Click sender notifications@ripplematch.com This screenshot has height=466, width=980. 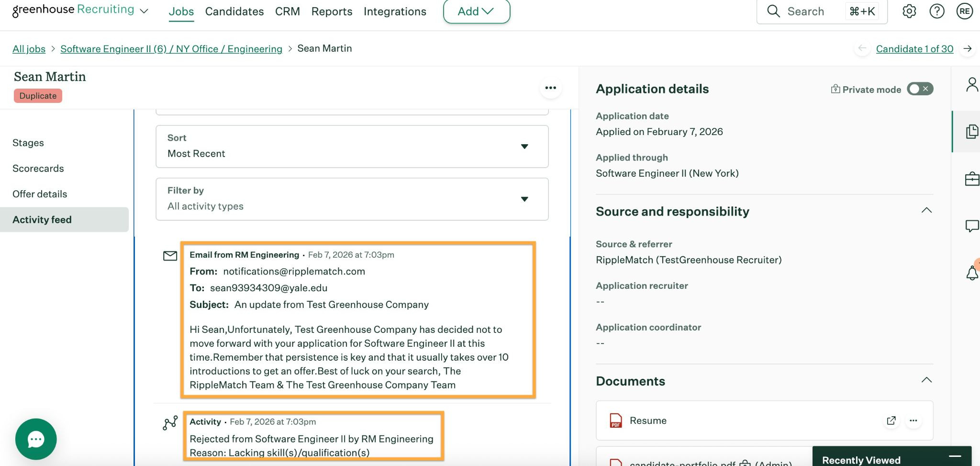point(294,272)
